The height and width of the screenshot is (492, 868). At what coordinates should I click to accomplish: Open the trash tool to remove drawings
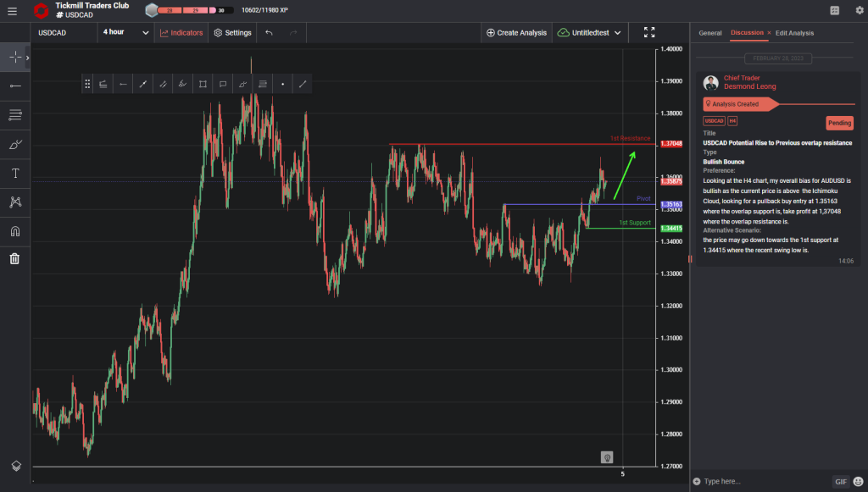click(x=14, y=258)
